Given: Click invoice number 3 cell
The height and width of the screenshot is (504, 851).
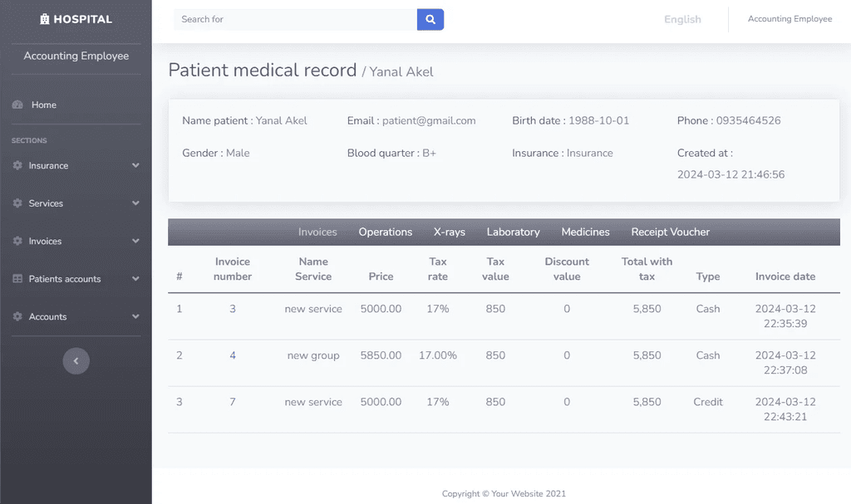Looking at the screenshot, I should coord(233,309).
